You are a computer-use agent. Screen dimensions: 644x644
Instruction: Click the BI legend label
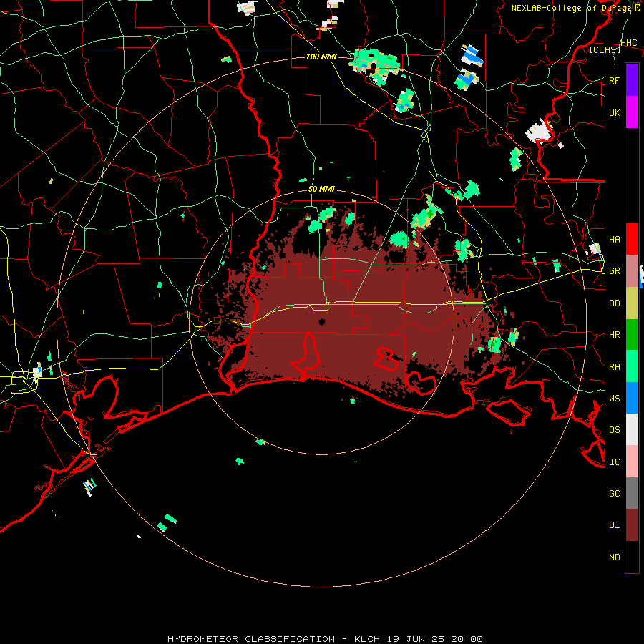pos(614,525)
